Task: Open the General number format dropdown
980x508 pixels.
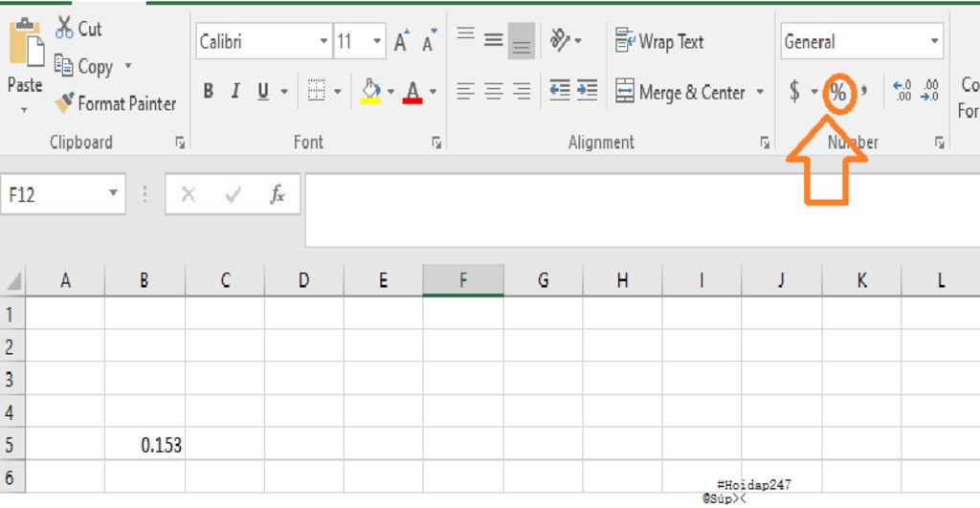Action: 934,42
